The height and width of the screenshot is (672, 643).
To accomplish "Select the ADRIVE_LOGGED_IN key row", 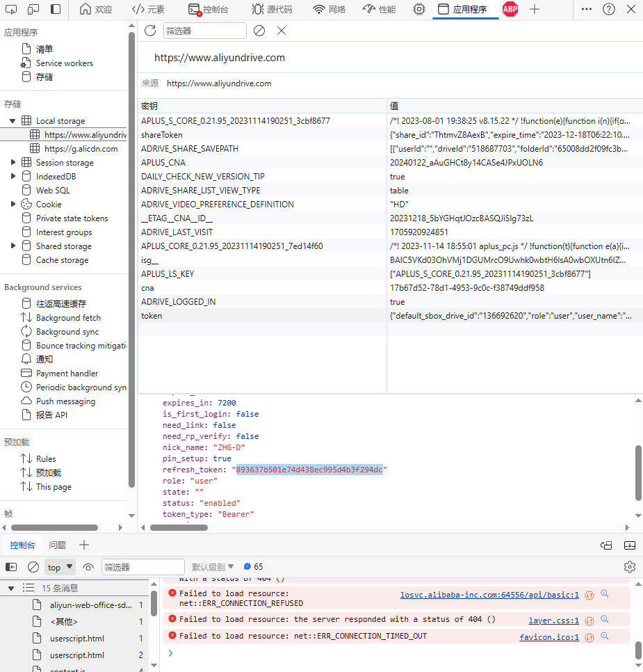I will click(x=390, y=302).
